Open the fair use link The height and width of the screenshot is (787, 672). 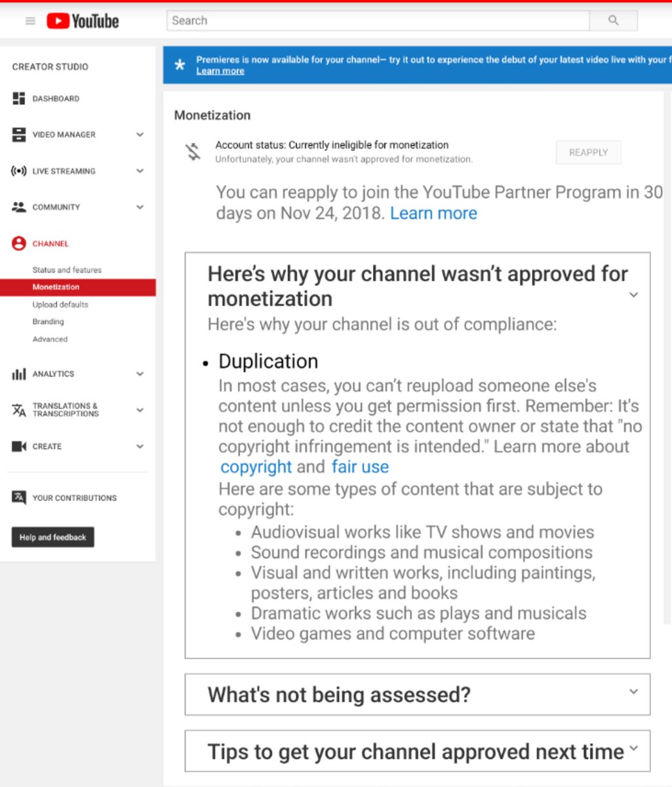point(360,467)
